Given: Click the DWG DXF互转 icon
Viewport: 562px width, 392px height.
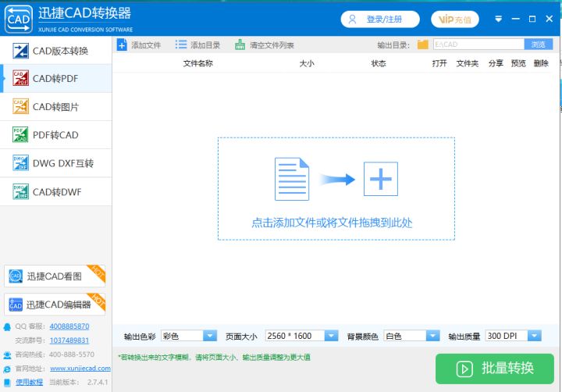Looking at the screenshot, I should point(20,163).
